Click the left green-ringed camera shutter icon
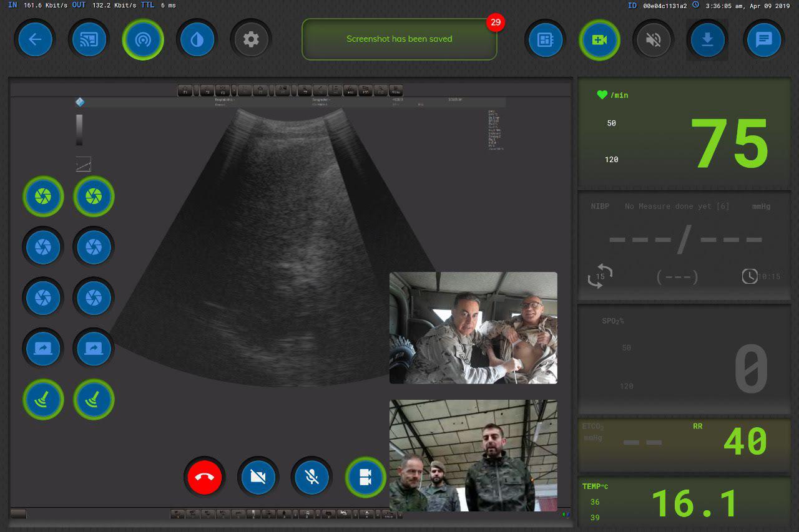The height and width of the screenshot is (532, 799). [43, 196]
